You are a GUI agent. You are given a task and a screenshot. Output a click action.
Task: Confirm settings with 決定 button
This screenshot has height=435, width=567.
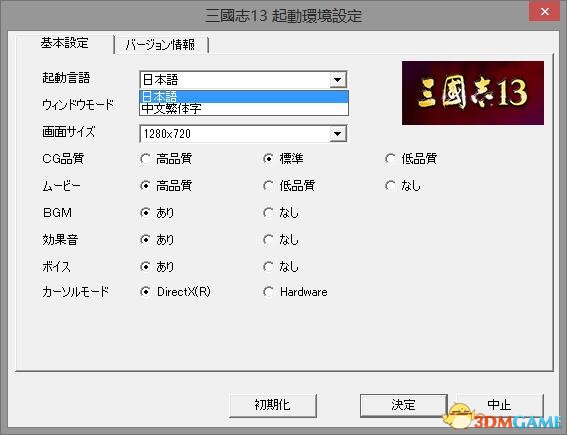[x=404, y=405]
